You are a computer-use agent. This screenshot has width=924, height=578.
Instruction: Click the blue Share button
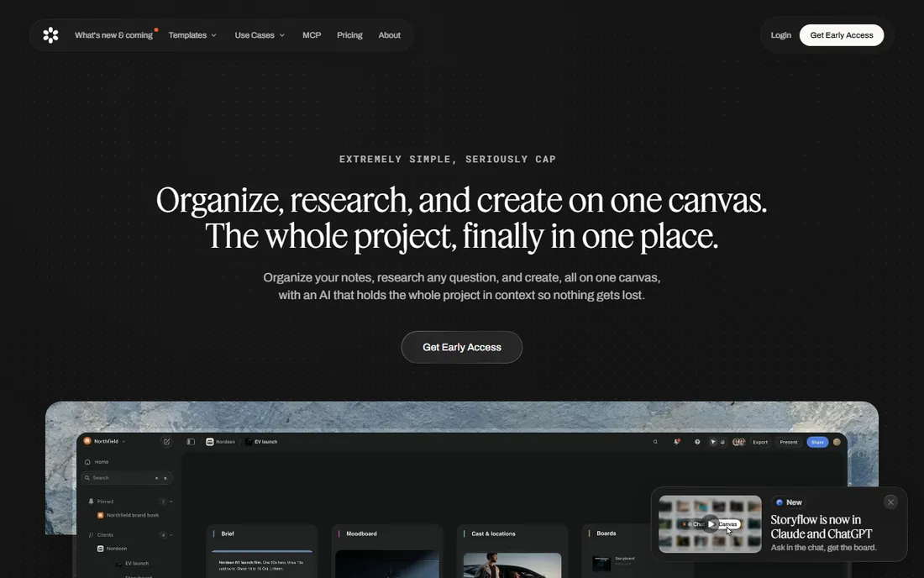pyautogui.click(x=817, y=442)
